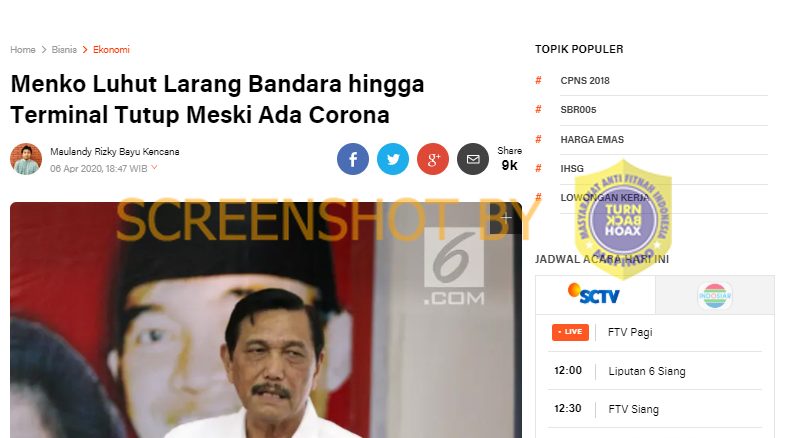Open author name Maulandy Rizky Bayu Kencana
Viewport: 787px width, 438px height.
(114, 152)
